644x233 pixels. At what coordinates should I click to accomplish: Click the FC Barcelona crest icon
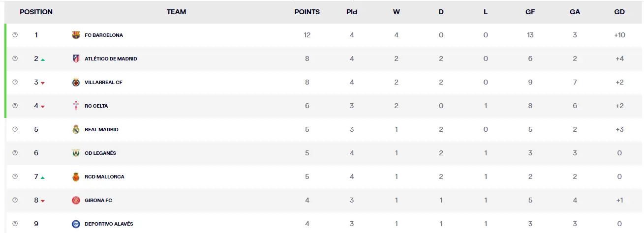click(x=76, y=35)
